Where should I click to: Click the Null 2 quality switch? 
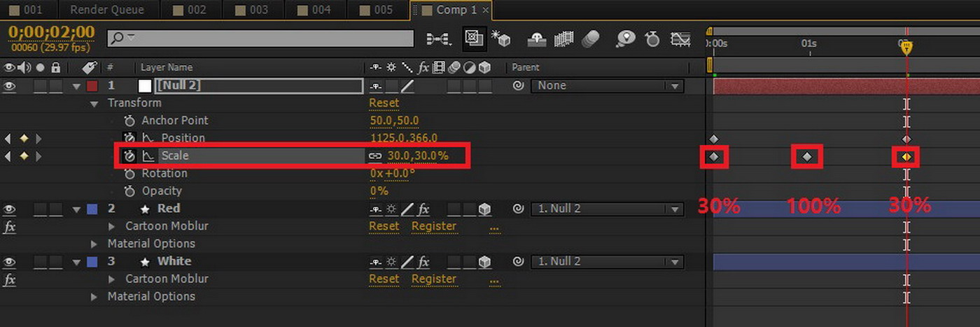click(407, 85)
